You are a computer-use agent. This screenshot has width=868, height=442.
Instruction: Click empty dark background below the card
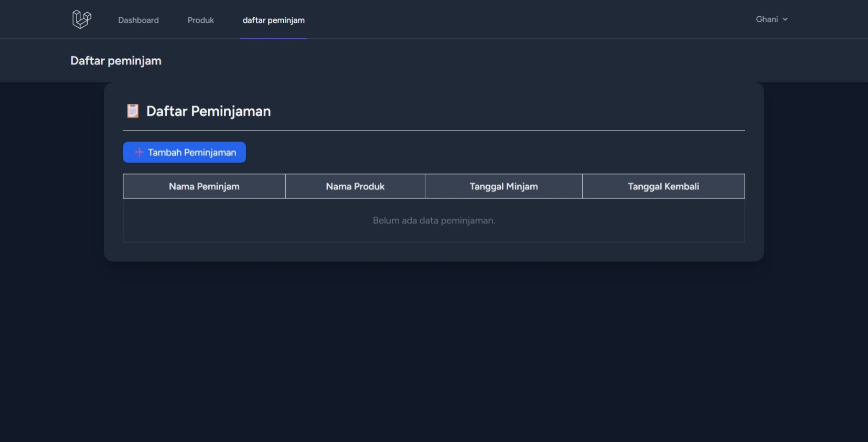[x=434, y=351]
